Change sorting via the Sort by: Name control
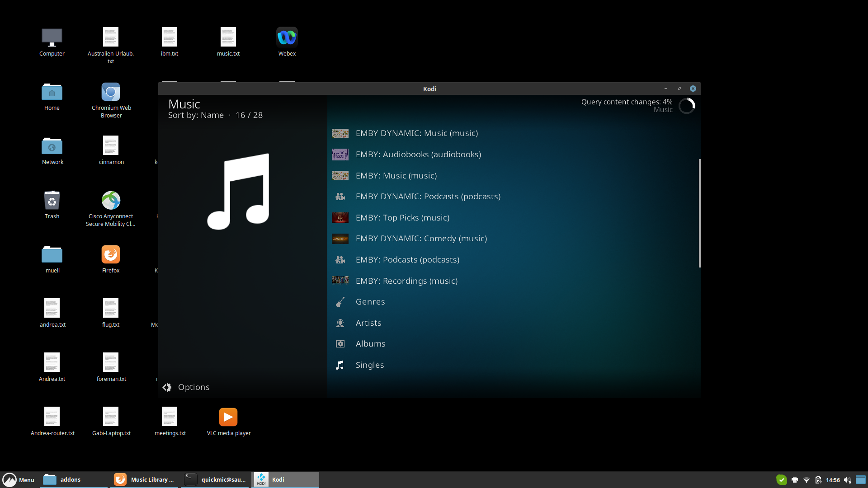Viewport: 868px width, 488px height. click(196, 115)
